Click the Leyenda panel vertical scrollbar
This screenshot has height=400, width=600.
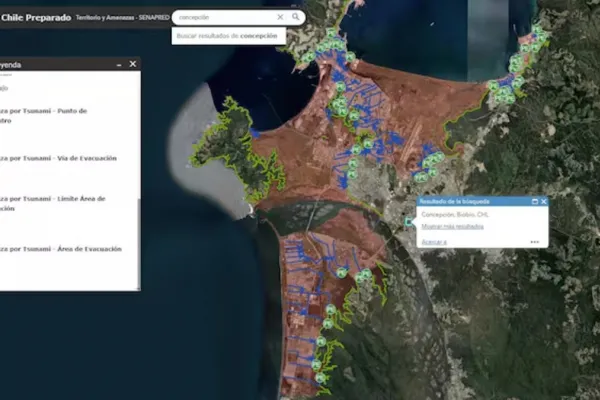click(139, 243)
